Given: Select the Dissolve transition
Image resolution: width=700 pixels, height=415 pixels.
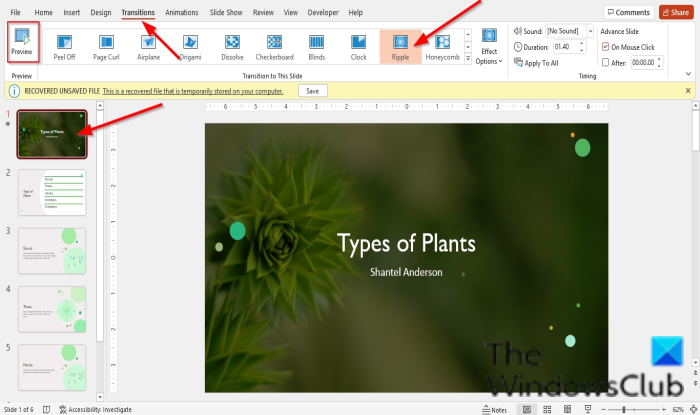Looking at the screenshot, I should pos(232,48).
